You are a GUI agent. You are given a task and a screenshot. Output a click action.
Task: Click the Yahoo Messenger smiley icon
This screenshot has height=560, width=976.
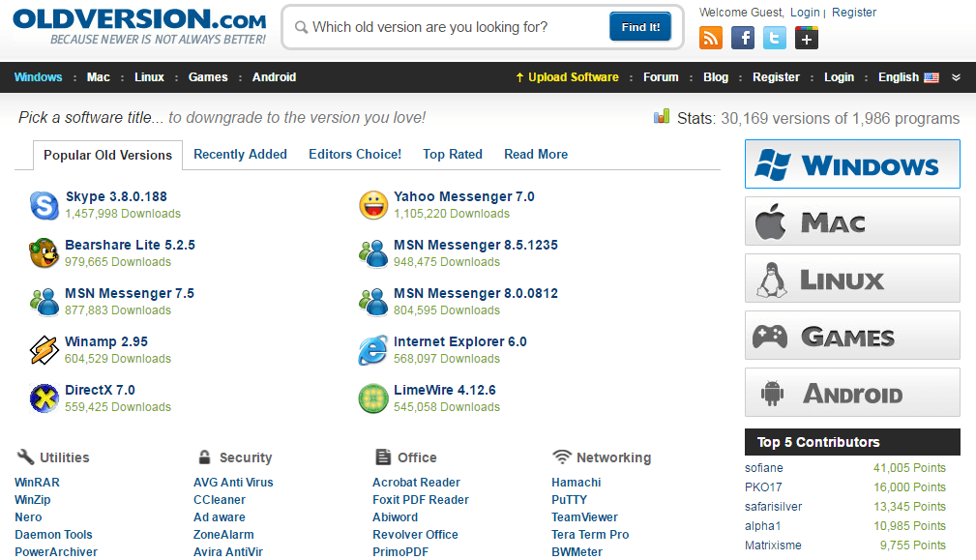(x=373, y=205)
